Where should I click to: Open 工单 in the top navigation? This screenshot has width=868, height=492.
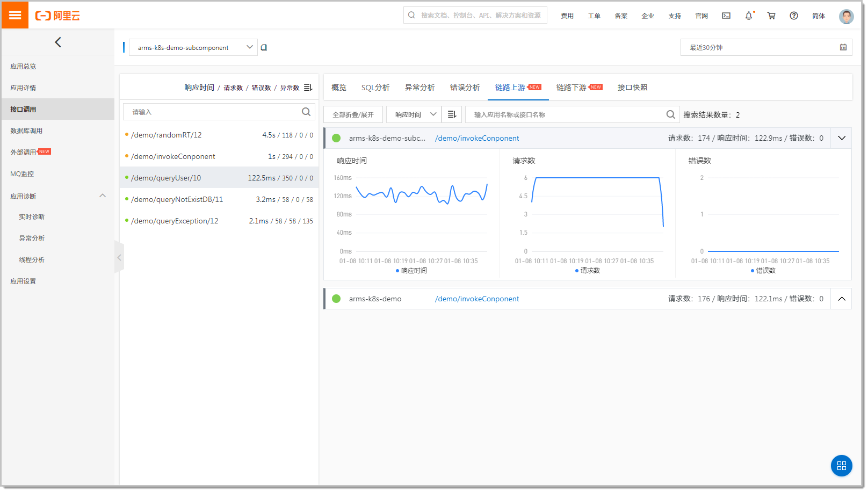tap(594, 16)
